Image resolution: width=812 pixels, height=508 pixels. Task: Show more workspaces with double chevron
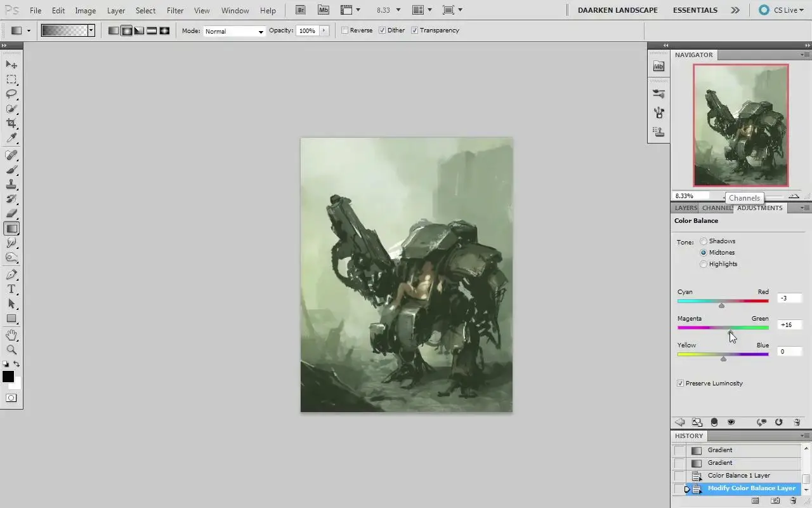tap(735, 10)
